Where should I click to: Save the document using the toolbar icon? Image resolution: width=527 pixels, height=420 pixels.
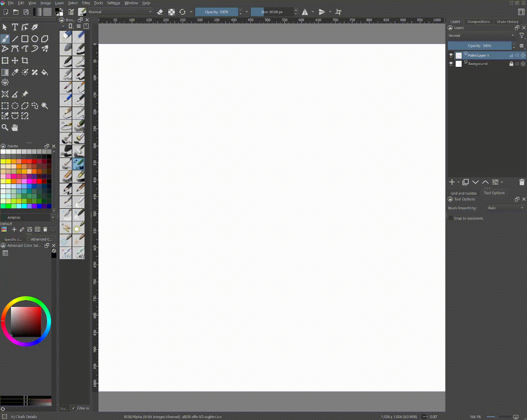click(x=26, y=12)
